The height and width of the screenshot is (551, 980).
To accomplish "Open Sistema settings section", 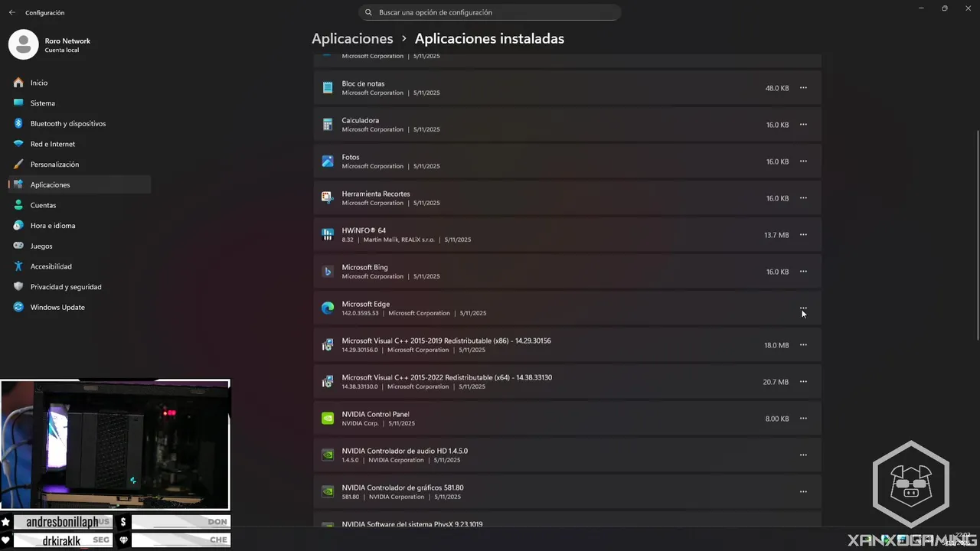I will tap(80, 103).
